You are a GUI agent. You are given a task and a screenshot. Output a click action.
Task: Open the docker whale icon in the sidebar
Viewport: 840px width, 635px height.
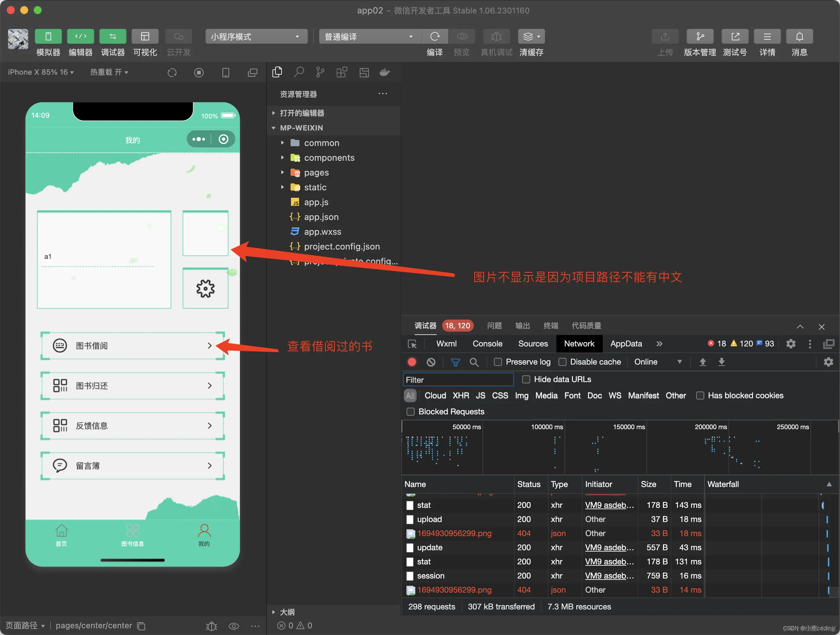coord(385,72)
